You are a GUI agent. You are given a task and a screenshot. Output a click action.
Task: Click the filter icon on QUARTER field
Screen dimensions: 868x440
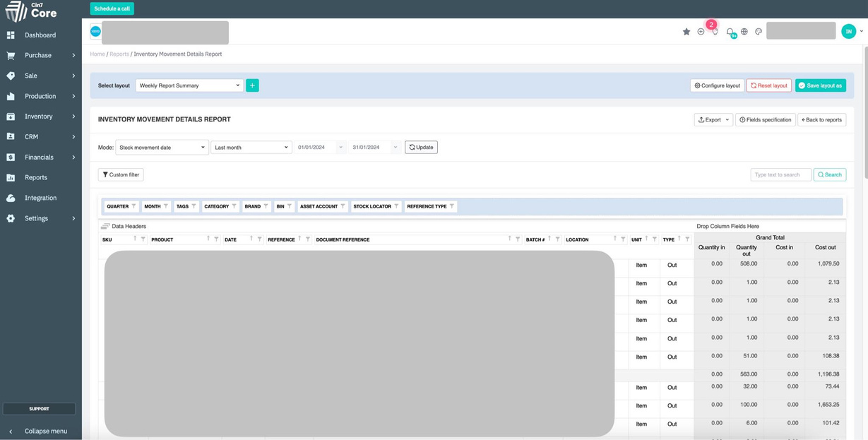tap(133, 206)
